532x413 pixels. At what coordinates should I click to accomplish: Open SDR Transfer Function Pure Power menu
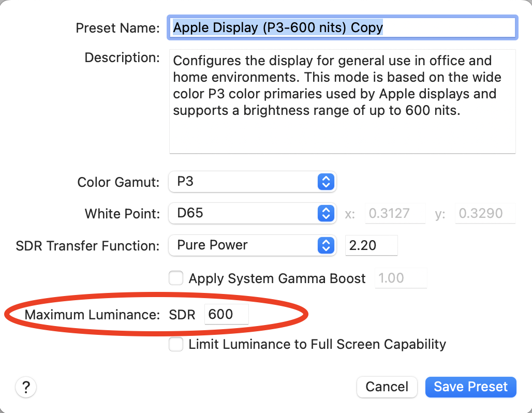[x=253, y=245]
